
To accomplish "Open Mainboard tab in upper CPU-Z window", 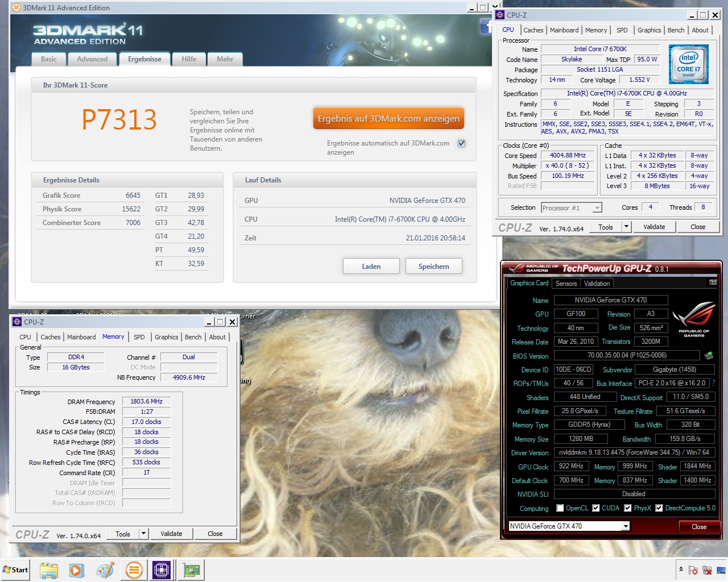I will pos(564,30).
